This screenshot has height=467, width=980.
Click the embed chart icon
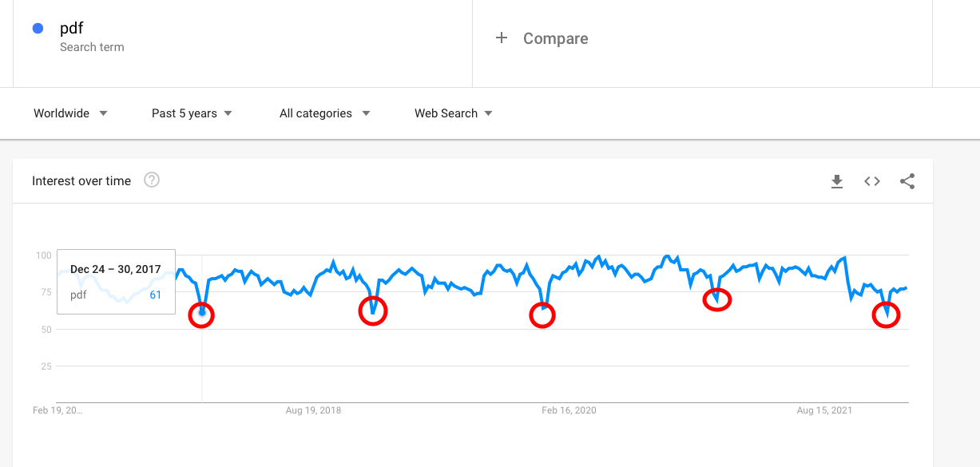871,181
